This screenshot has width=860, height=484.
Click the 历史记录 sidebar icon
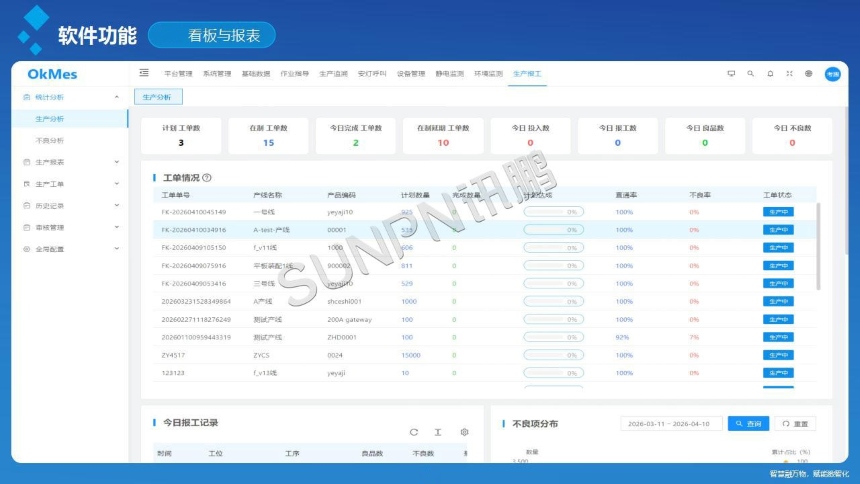click(x=26, y=205)
